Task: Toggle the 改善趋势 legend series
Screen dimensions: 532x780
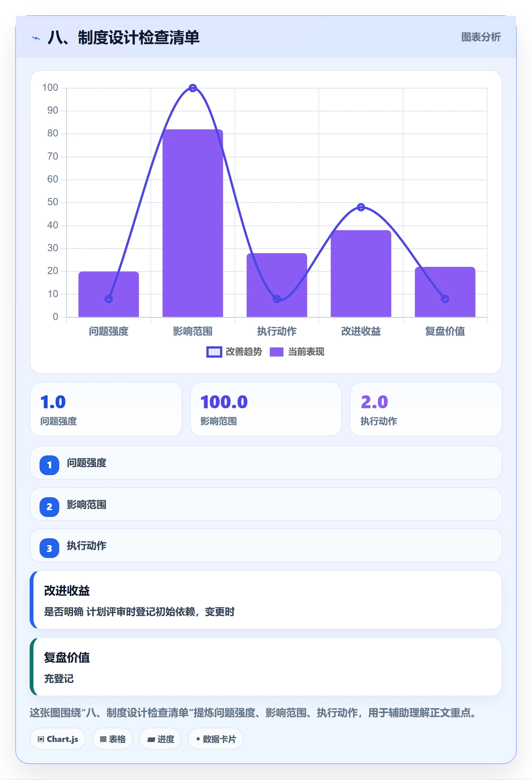Action: (234, 352)
